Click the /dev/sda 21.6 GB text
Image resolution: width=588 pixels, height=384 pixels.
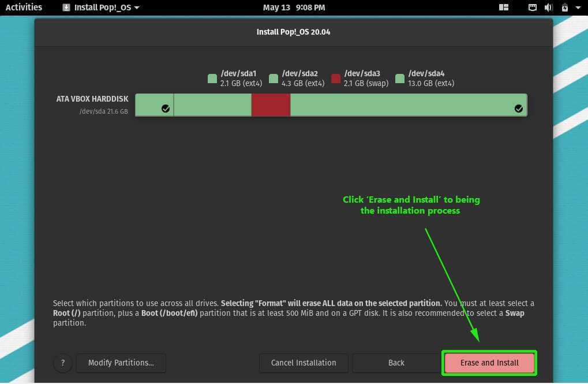(103, 111)
